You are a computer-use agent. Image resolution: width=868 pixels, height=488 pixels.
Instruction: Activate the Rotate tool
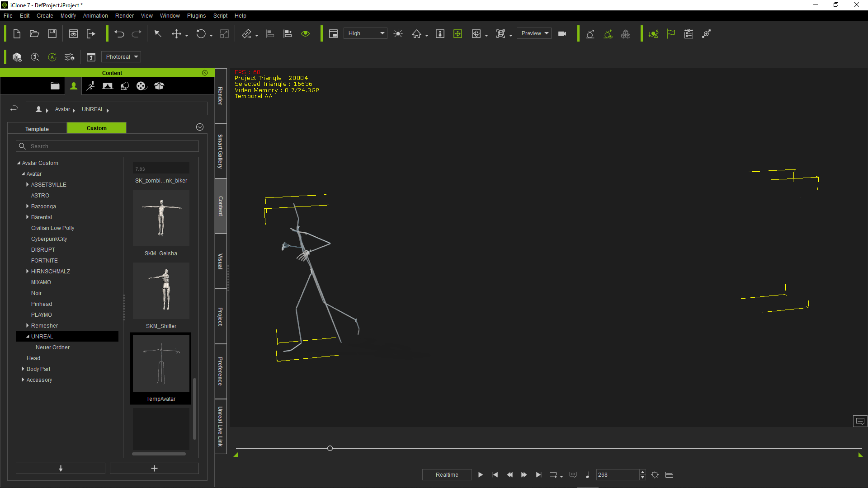point(201,34)
